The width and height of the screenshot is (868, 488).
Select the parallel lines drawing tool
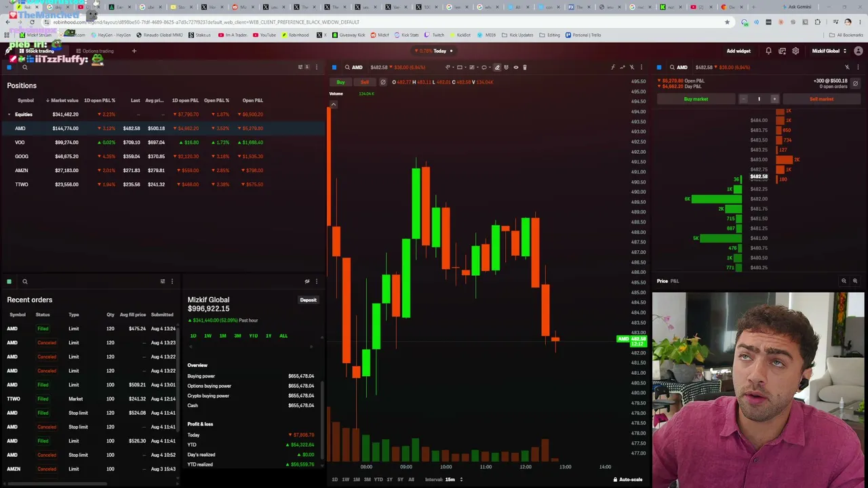point(472,67)
